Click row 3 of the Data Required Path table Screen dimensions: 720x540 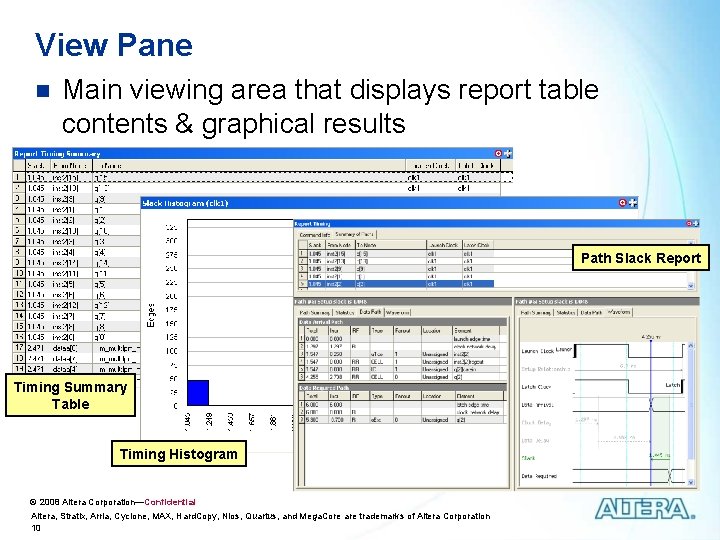click(x=403, y=420)
